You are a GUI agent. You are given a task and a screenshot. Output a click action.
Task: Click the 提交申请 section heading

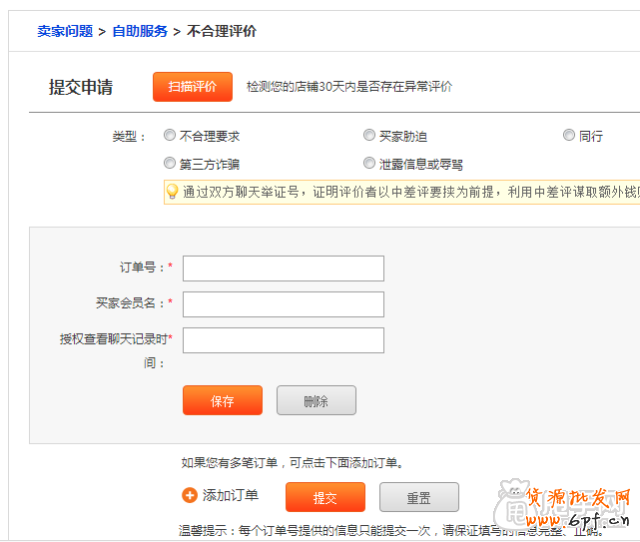pyautogui.click(x=81, y=87)
